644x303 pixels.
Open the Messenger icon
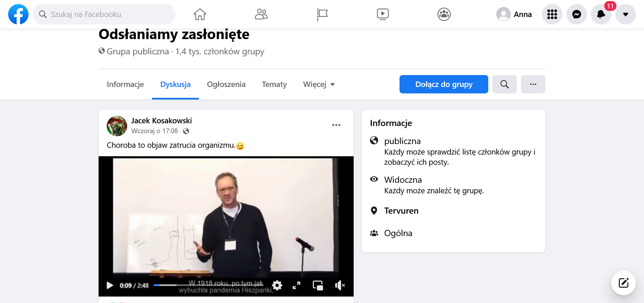(x=577, y=14)
